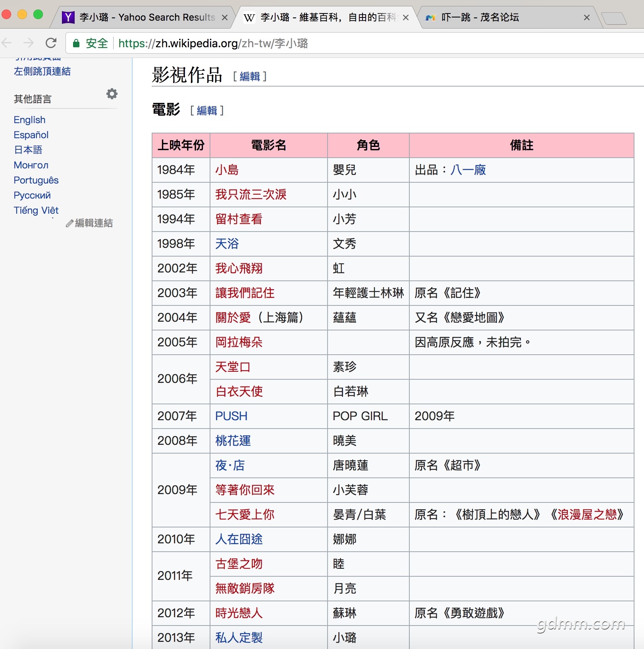Open 留村查看 film link
Viewport: 644px width, 649px height.
pyautogui.click(x=239, y=219)
